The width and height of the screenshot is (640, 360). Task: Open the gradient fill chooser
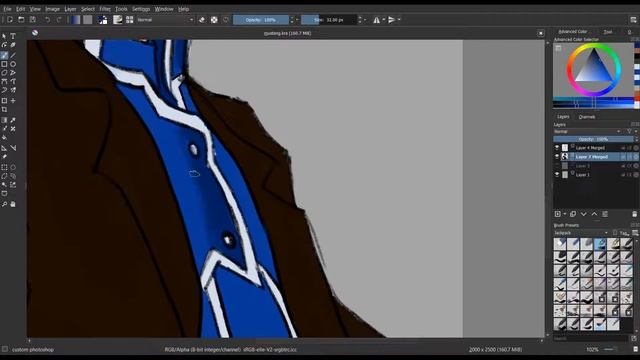(x=76, y=20)
